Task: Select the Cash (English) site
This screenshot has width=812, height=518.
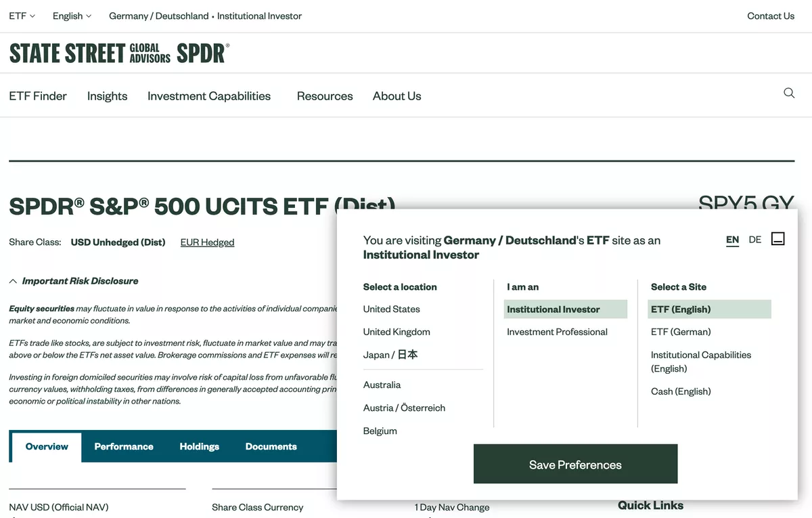Action: coord(681,391)
